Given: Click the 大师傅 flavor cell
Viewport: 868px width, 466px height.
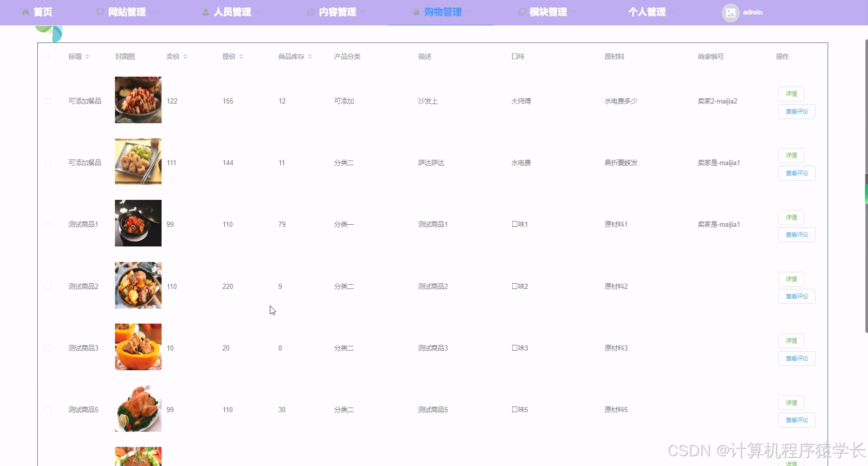Looking at the screenshot, I should 521,101.
